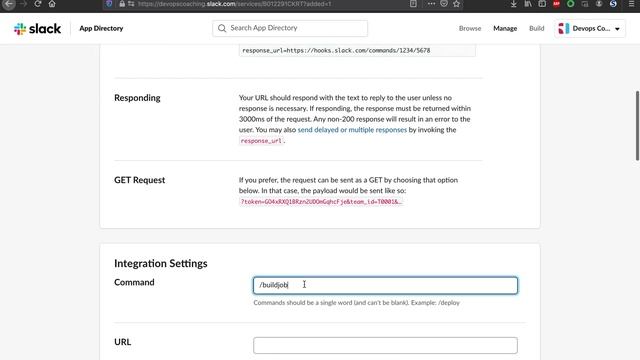Reload the page with the refresh icon
Viewport: 640px width, 360px height.
38,4
